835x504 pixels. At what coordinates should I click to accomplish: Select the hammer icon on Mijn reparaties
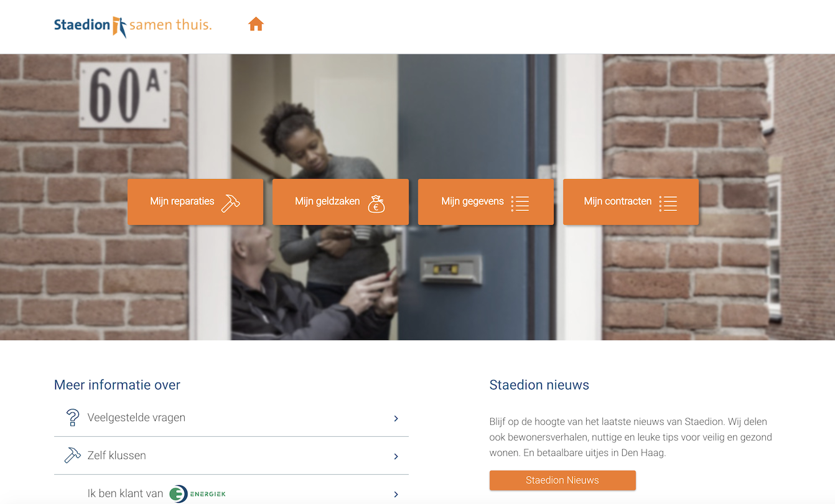(x=230, y=203)
